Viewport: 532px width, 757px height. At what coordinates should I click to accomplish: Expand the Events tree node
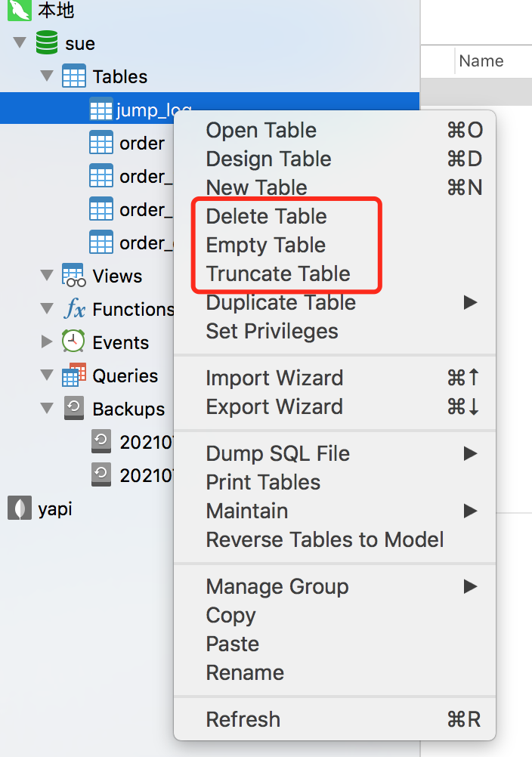tap(47, 342)
